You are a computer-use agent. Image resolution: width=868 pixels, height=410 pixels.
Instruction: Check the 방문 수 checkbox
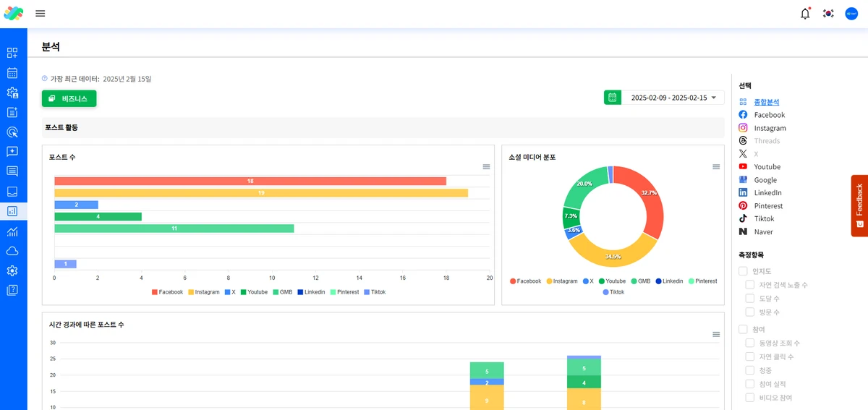(750, 312)
